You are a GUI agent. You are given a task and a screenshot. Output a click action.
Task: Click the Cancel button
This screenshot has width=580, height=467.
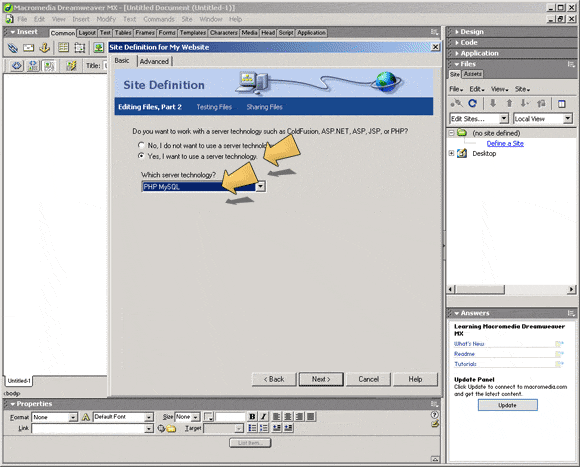[368, 379]
